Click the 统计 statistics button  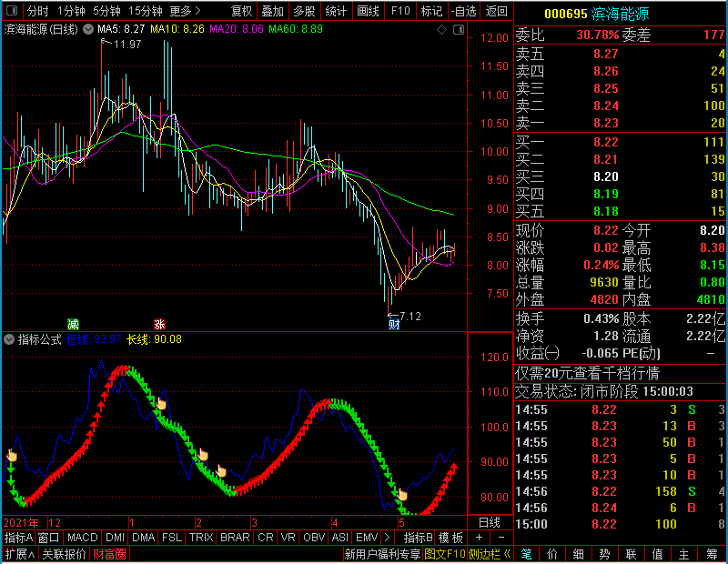click(336, 11)
